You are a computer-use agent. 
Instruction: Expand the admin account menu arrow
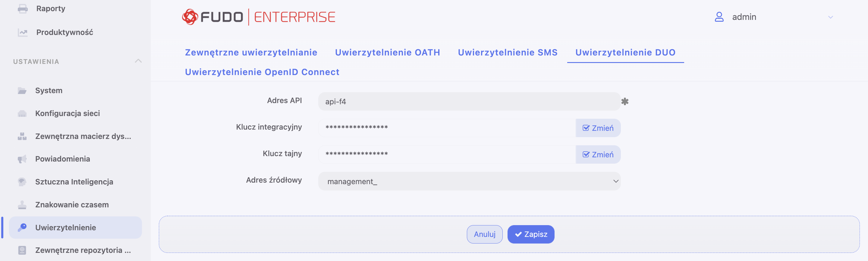(x=831, y=17)
